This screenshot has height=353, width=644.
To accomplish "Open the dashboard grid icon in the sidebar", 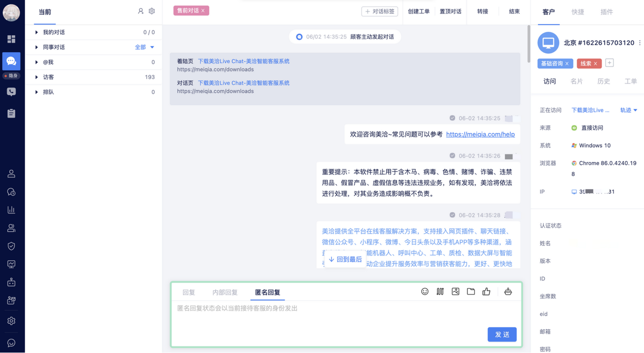I will [11, 39].
